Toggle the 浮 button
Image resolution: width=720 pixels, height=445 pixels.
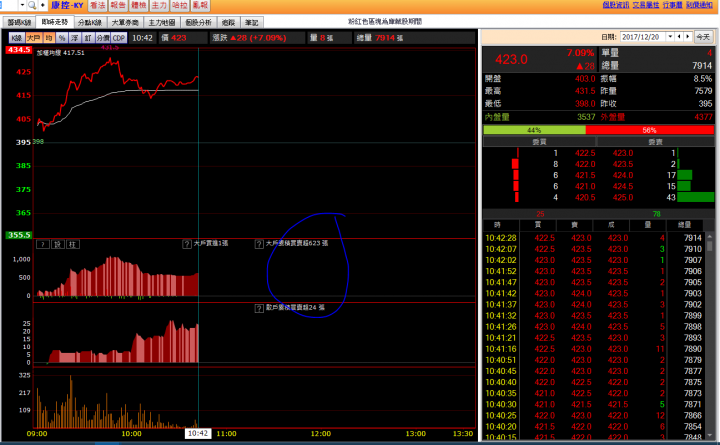tap(74, 38)
